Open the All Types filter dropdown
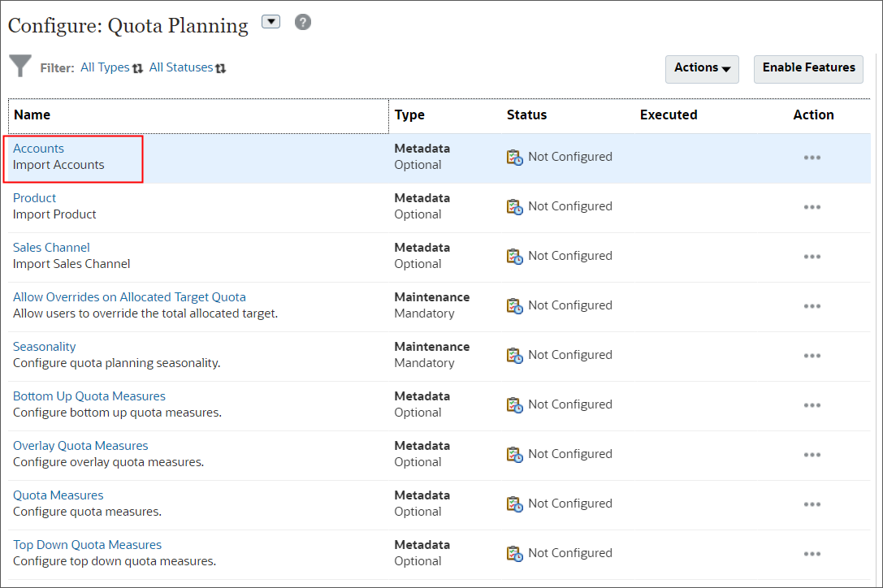 (x=111, y=67)
